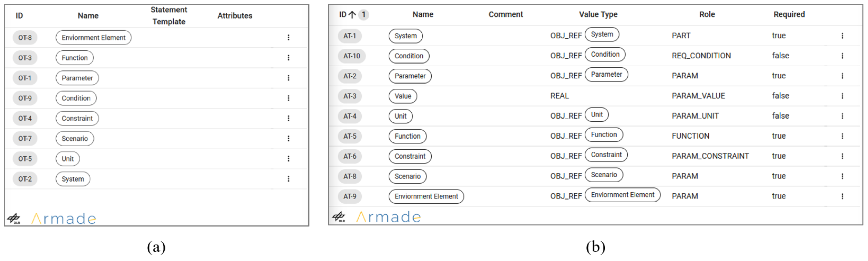Click the Armade logo in the attributes panel
The width and height of the screenshot is (868, 261).
point(388,217)
